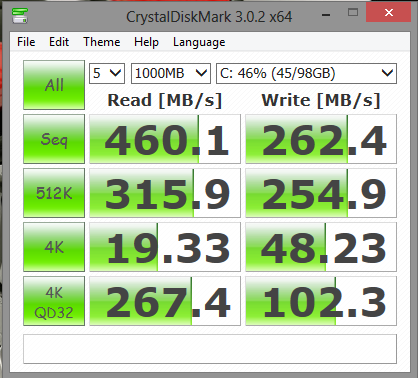
Task: Open the Language menu
Action: coord(199,42)
